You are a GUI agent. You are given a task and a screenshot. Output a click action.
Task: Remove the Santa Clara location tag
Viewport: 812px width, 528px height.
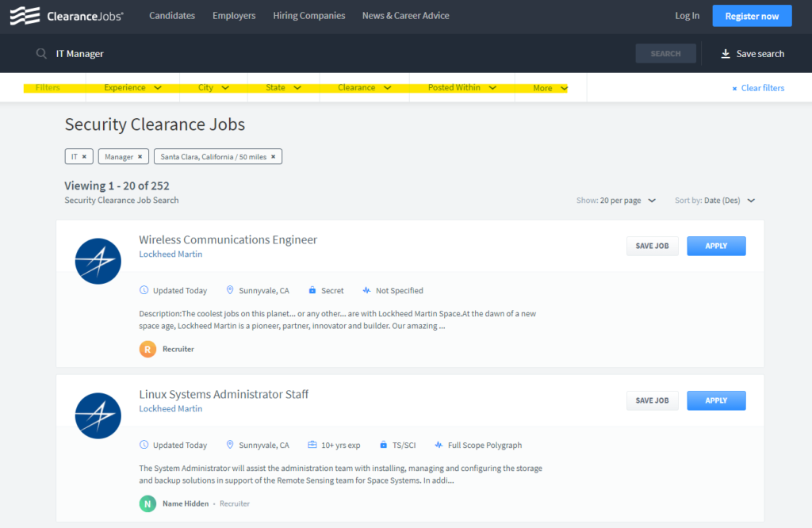point(273,157)
